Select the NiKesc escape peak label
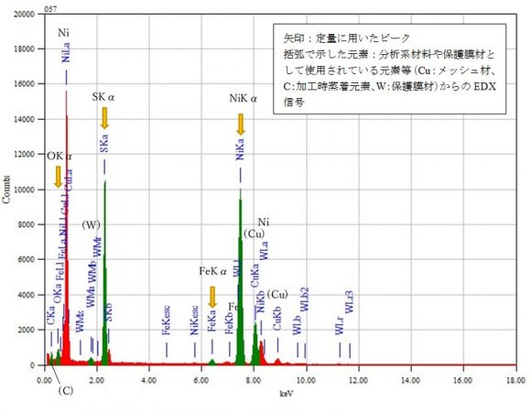 pyautogui.click(x=194, y=320)
